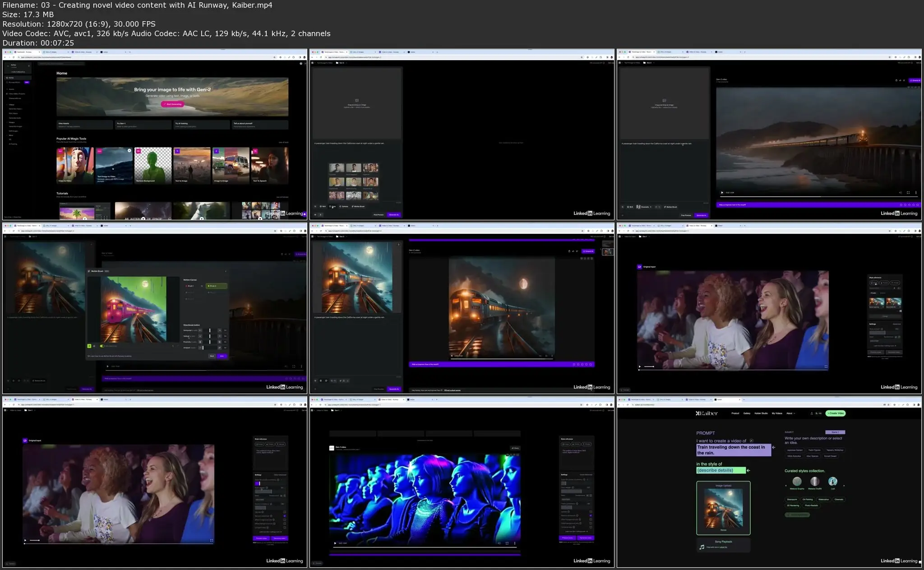Open the Kaiber user profile icon
Screen dimensions: 924x570
pyautogui.click(x=812, y=413)
